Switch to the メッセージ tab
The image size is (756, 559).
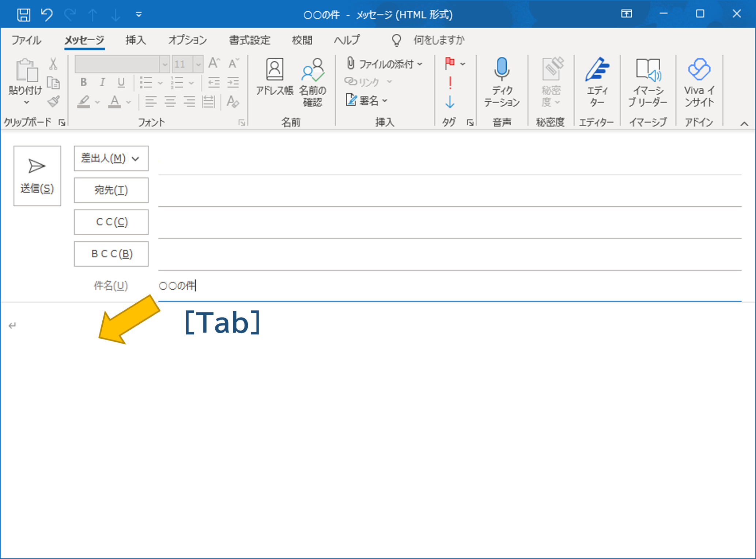(84, 40)
